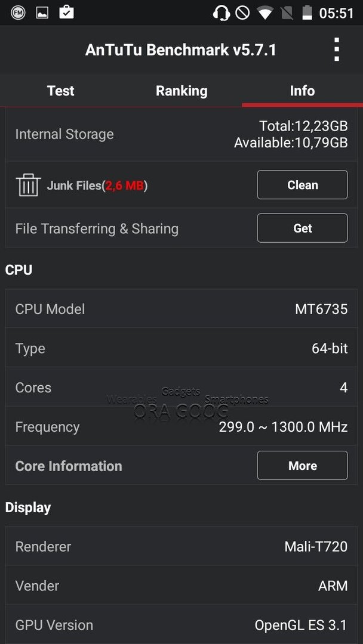Tap the headset icon in status bar

[221, 13]
